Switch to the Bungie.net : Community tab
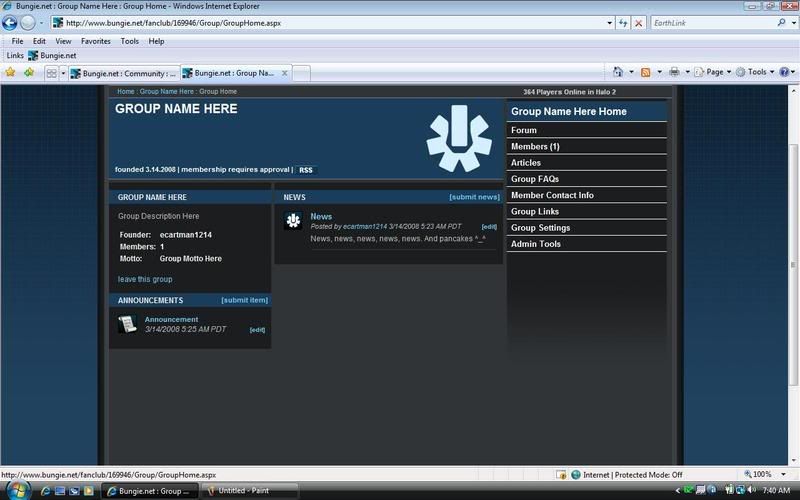Screen dimensions: 800x500 124,73
